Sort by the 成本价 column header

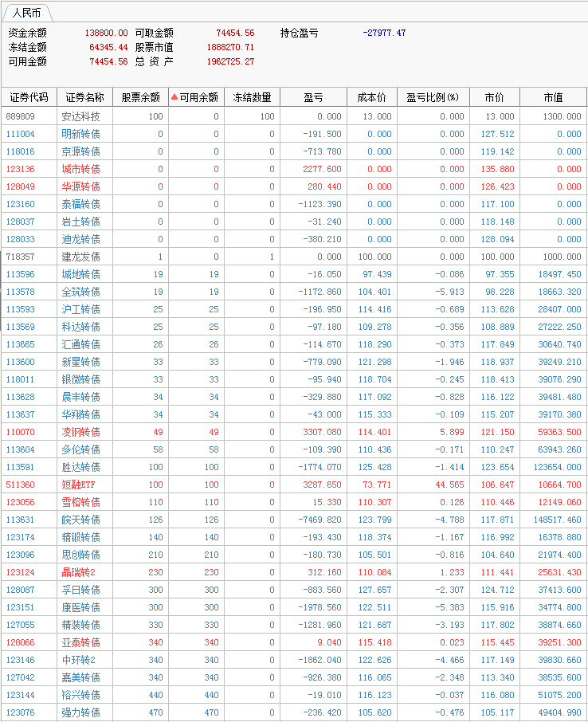coord(372,97)
